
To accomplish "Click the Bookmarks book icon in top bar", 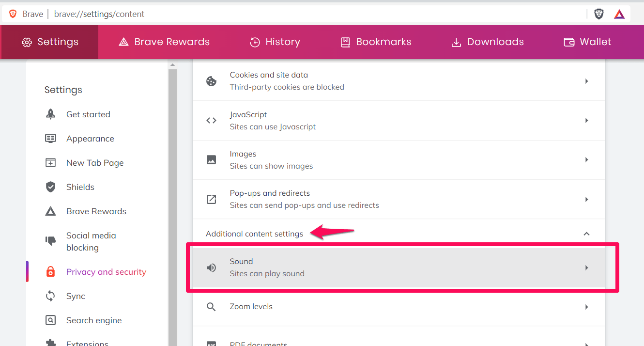I will tap(345, 42).
